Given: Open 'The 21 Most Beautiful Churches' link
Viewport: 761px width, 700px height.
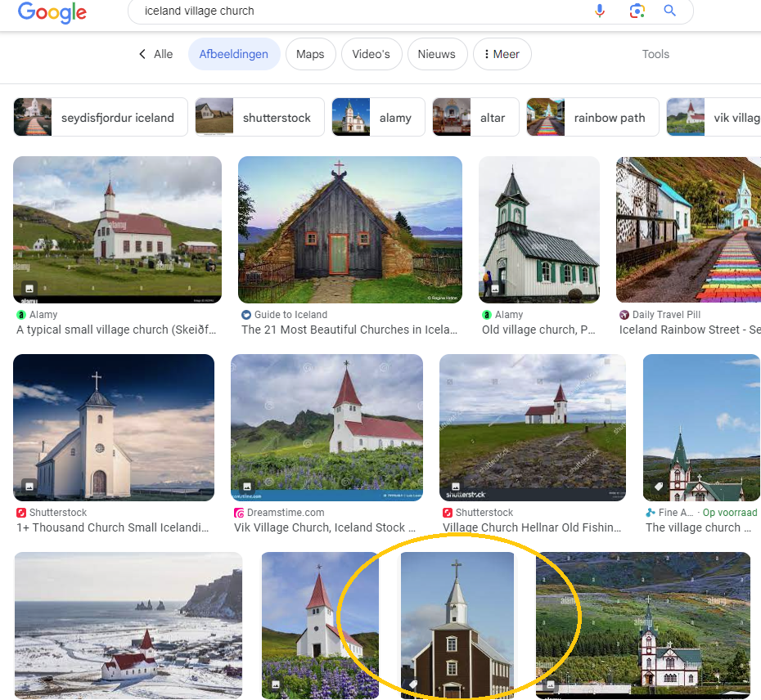Looking at the screenshot, I should pos(349,330).
